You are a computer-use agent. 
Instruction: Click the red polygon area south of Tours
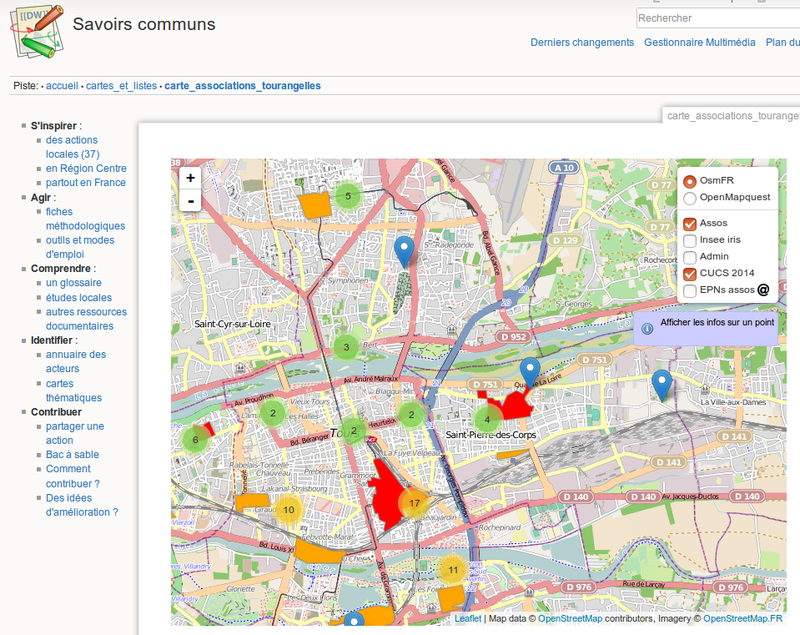pos(385,490)
